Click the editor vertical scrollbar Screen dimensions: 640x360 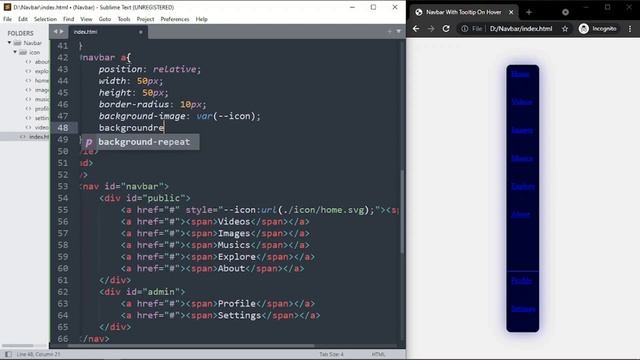click(x=402, y=211)
